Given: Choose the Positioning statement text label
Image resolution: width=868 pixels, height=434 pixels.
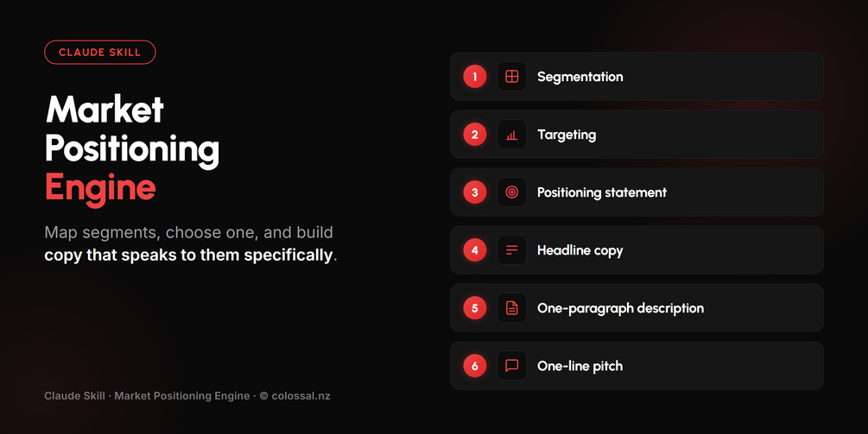Looking at the screenshot, I should click(x=602, y=192).
